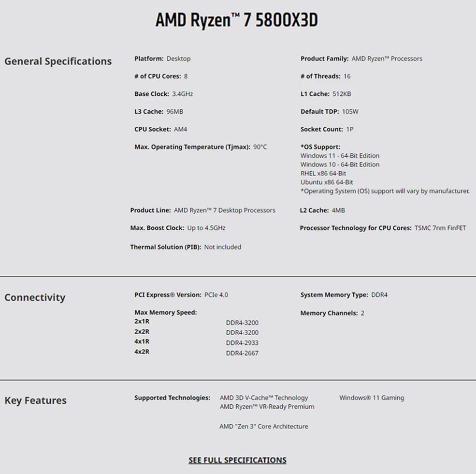Image resolution: width=476 pixels, height=474 pixels.
Task: Click the Default TDP 105W value
Action: point(350,112)
